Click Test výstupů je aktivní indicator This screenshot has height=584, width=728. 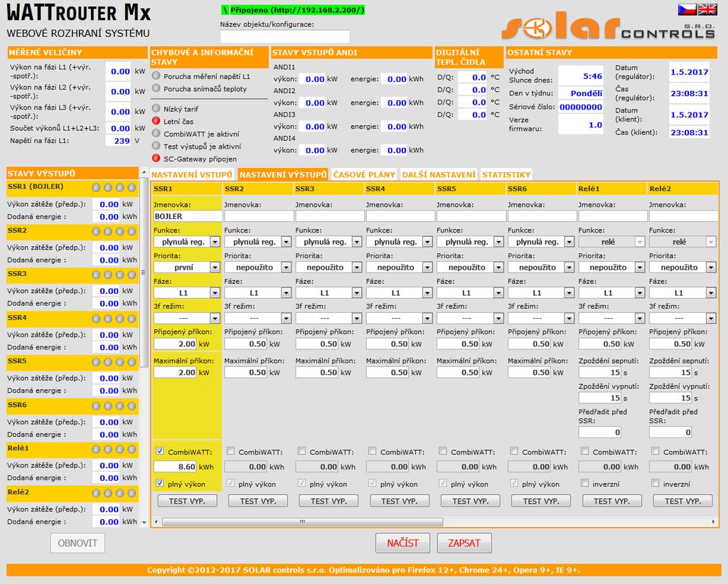point(156,146)
